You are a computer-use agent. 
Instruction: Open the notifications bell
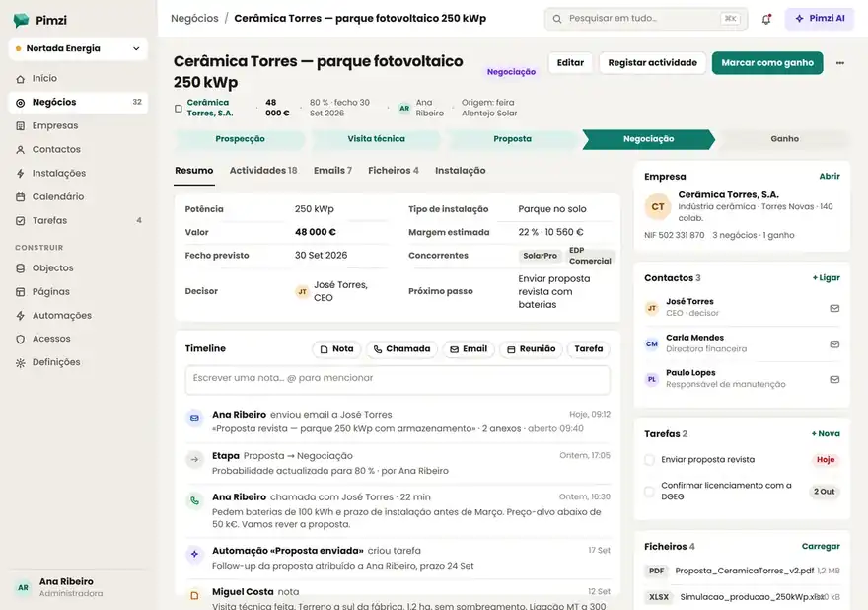(766, 19)
